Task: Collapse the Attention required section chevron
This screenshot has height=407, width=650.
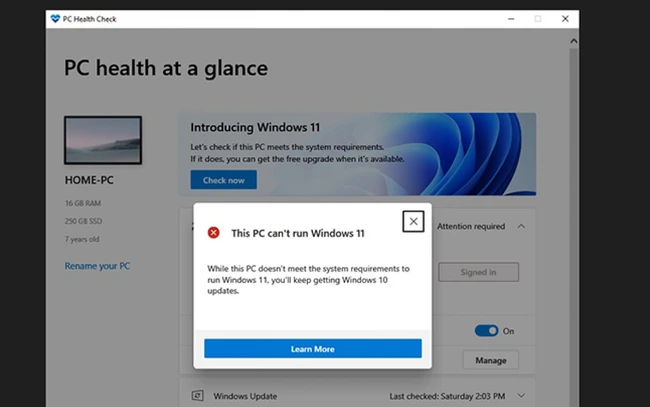Action: [521, 226]
